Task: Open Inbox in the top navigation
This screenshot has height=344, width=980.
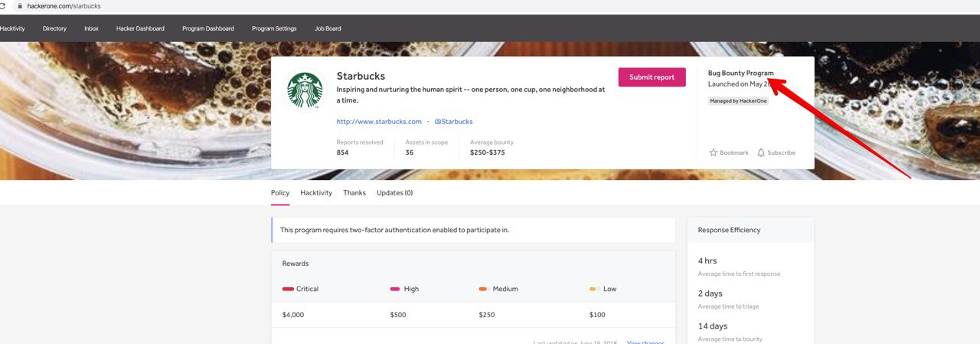Action: pos(91,28)
